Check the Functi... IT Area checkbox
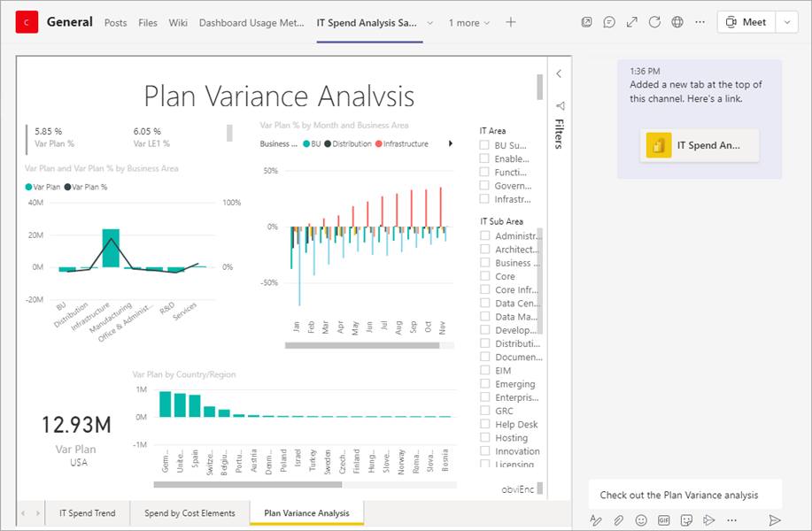The image size is (812, 531). tap(484, 172)
